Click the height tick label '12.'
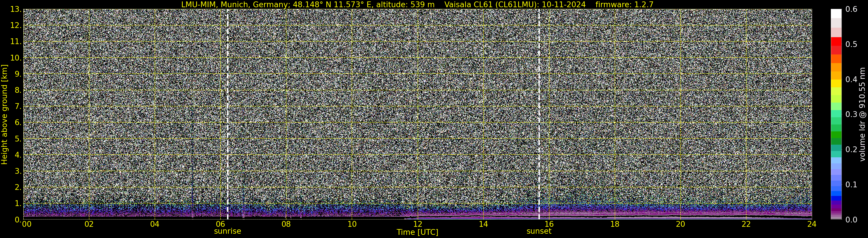The height and width of the screenshot is (238, 868). tap(16, 26)
